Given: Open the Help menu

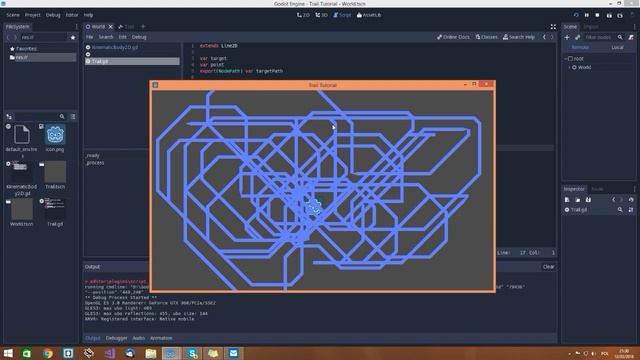Looking at the screenshot, I should tap(88, 15).
